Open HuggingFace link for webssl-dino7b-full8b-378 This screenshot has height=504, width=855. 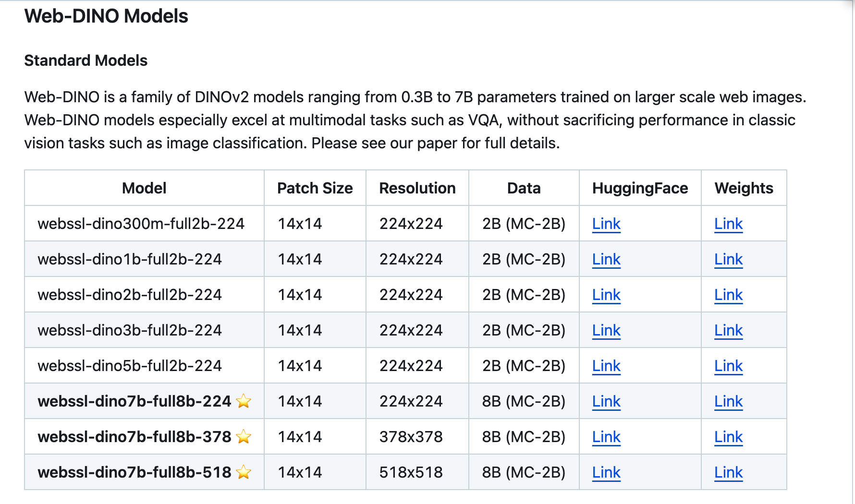[606, 437]
